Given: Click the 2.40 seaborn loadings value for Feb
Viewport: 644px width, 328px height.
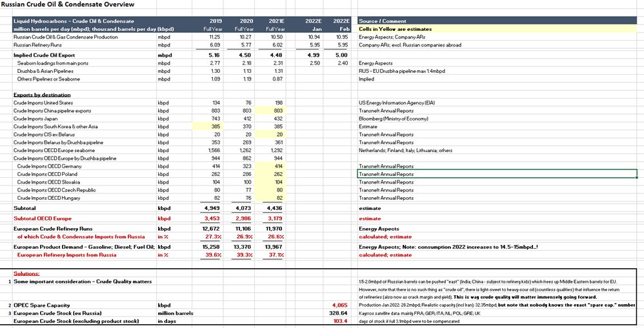Looking at the screenshot, I should click(x=343, y=63).
